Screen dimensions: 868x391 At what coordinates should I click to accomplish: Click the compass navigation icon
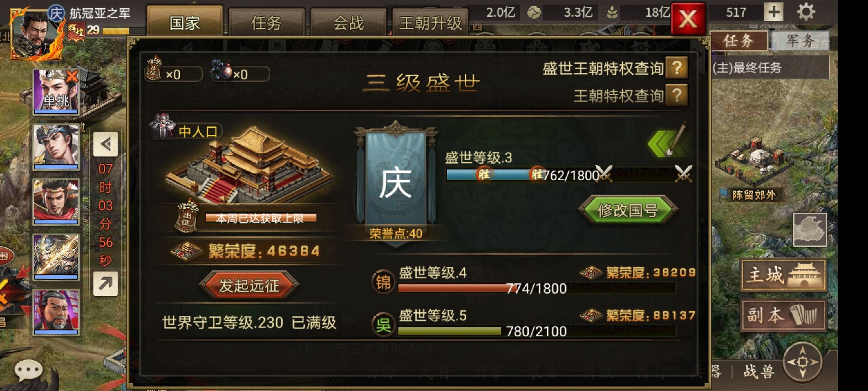click(x=802, y=362)
